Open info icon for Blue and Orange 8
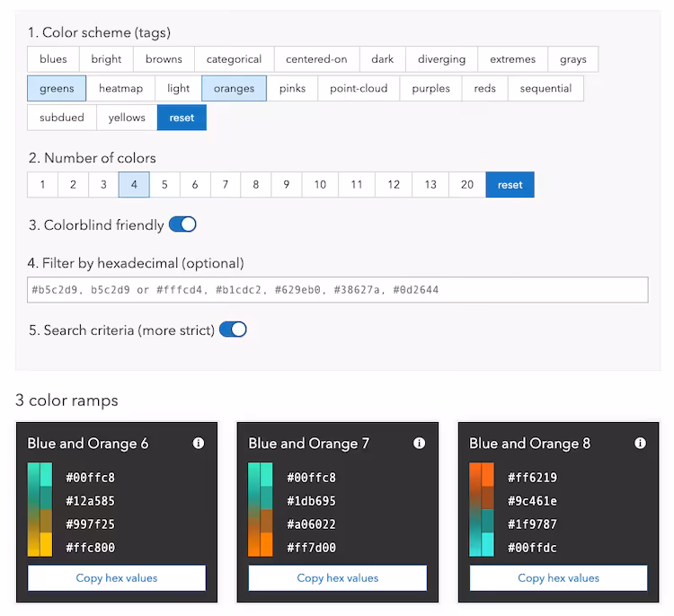 (640, 443)
